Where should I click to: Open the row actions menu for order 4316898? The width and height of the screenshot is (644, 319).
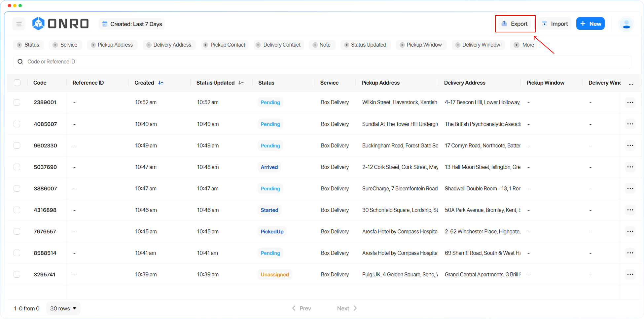tap(630, 210)
